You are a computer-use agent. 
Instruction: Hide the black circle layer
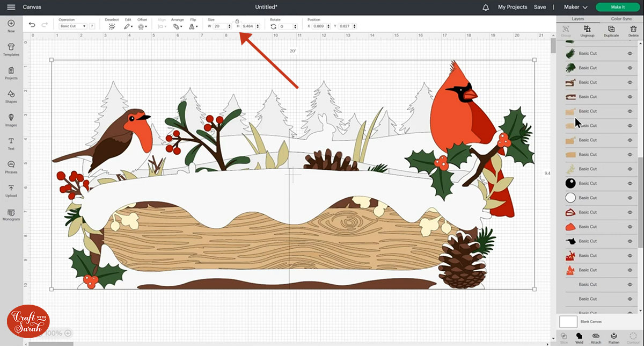630,184
